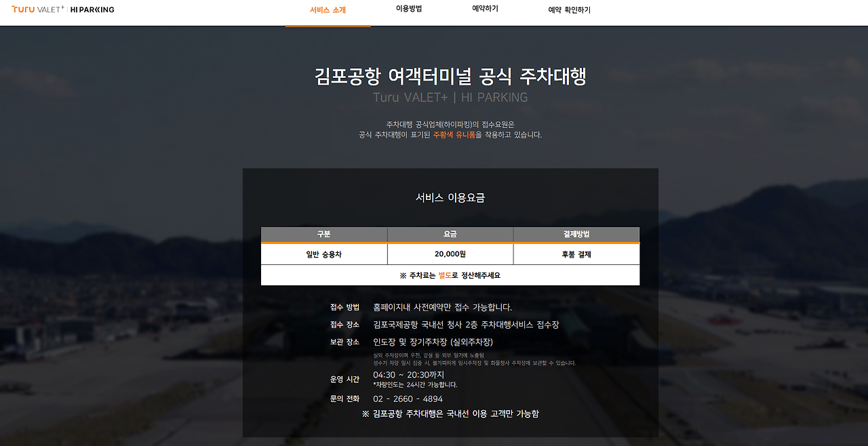Viewport: 868px width, 446px height.
Task: Open the 예약 확인하기 menu
Action: coord(570,10)
